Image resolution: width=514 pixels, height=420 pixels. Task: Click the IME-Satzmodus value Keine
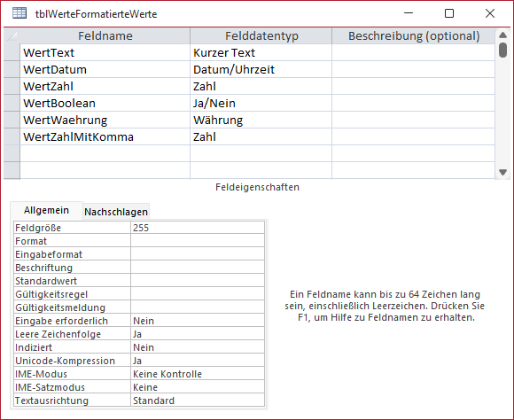click(x=198, y=387)
